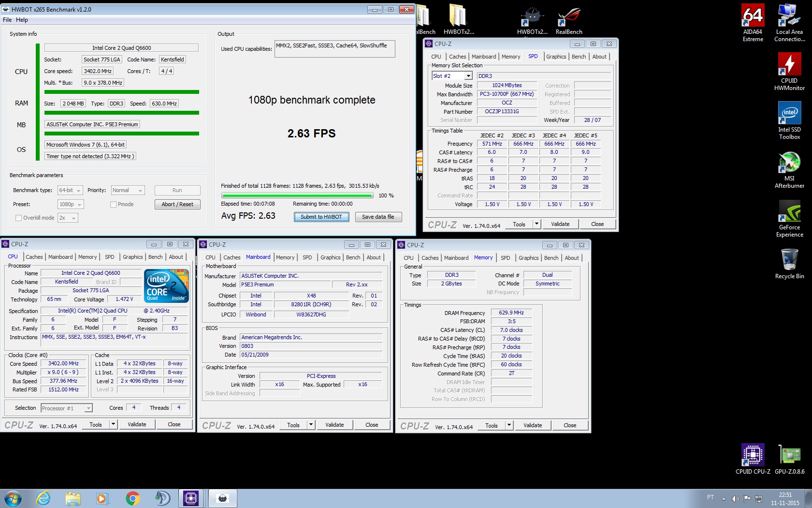Viewport: 812px width, 508px height.
Task: Open Action Center flag tray icon
Action: [x=747, y=498]
